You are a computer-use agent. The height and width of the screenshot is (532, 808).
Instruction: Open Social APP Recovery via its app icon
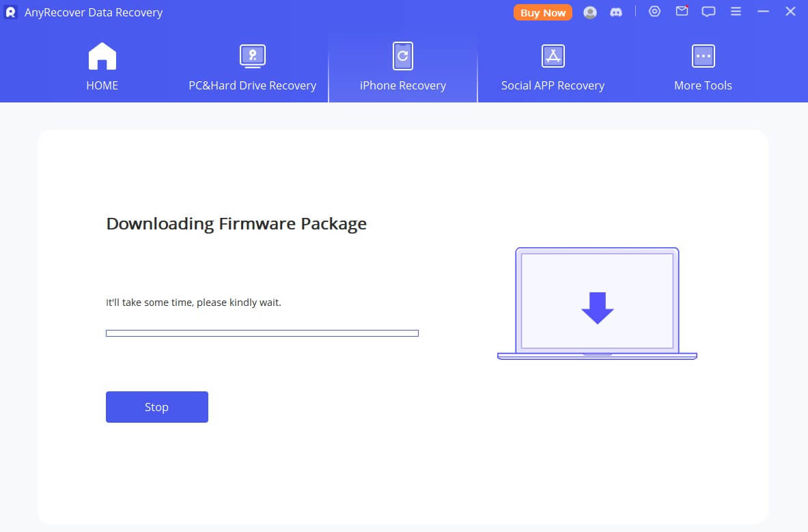coord(553,55)
